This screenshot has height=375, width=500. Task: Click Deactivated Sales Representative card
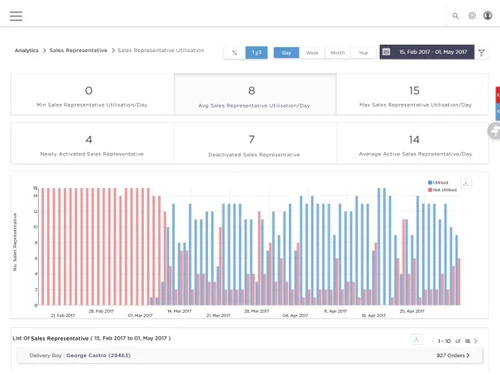pos(255,143)
